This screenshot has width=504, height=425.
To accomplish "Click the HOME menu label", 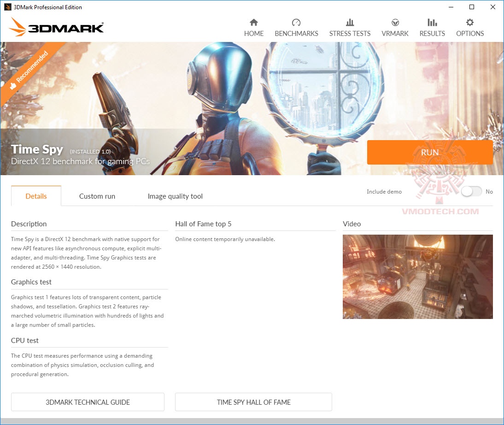I will coord(253,34).
